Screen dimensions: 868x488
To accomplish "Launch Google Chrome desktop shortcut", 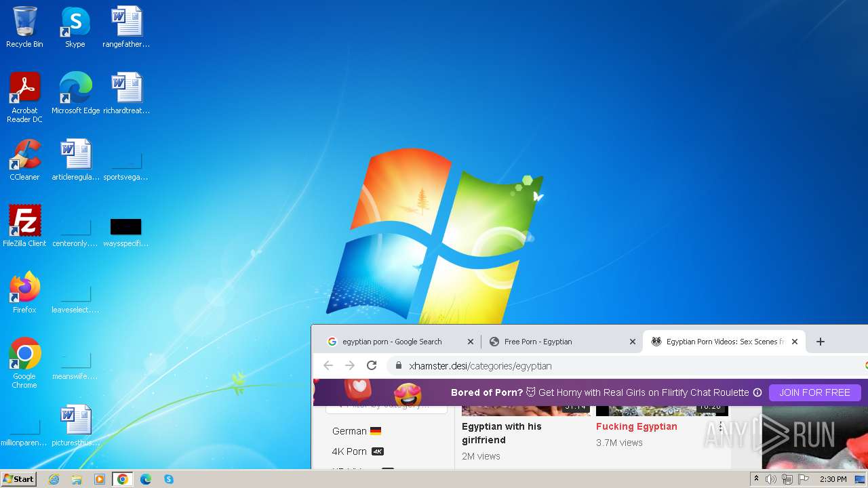I will [24, 363].
